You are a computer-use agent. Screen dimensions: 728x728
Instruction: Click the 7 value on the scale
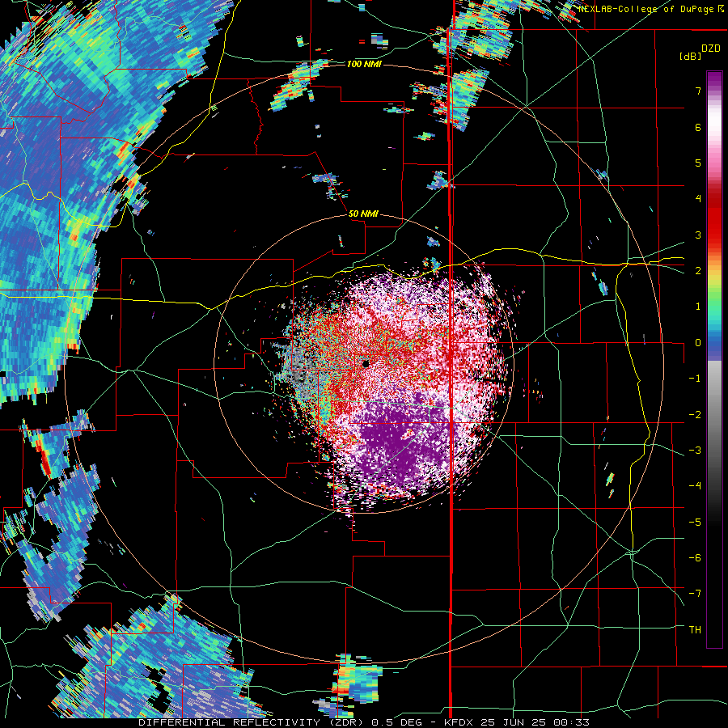pos(698,91)
